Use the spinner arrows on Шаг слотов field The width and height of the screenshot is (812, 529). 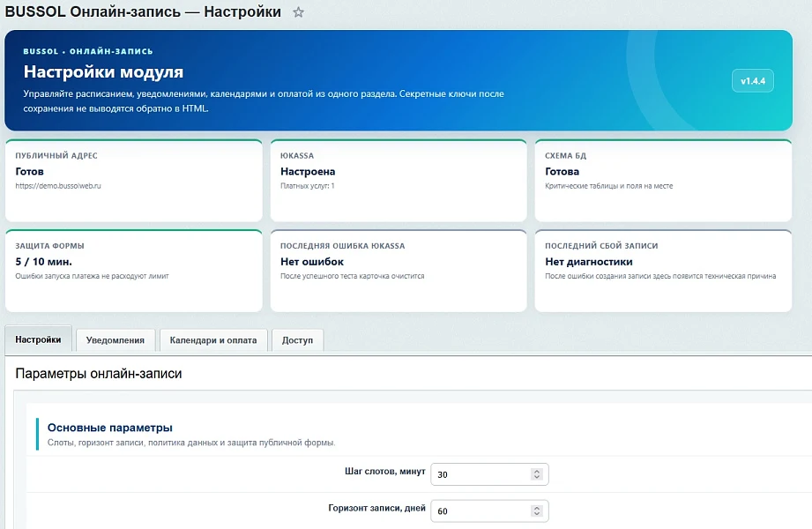pyautogui.click(x=537, y=474)
